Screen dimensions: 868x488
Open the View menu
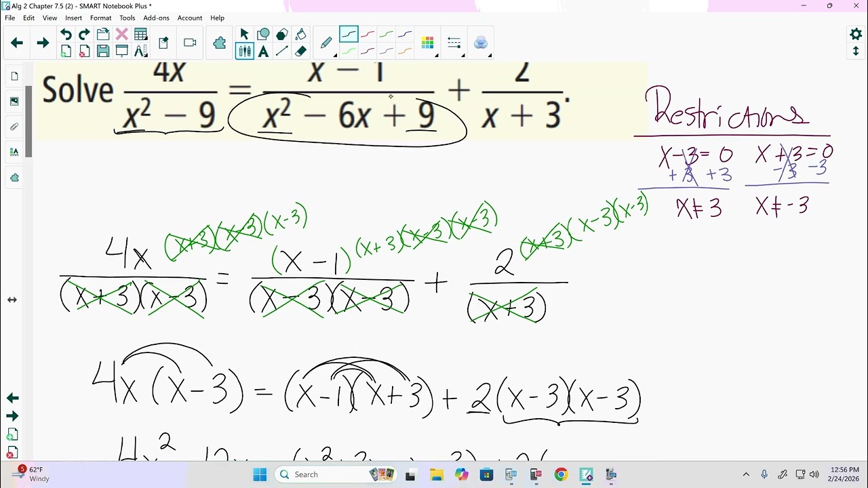(x=50, y=18)
